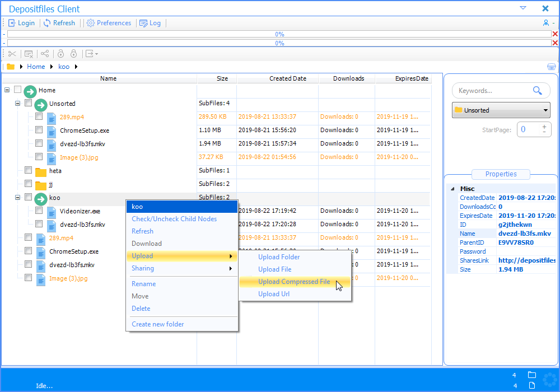The width and height of the screenshot is (560, 392).
Task: Check the Unsorted folder checkbox
Action: click(x=28, y=103)
